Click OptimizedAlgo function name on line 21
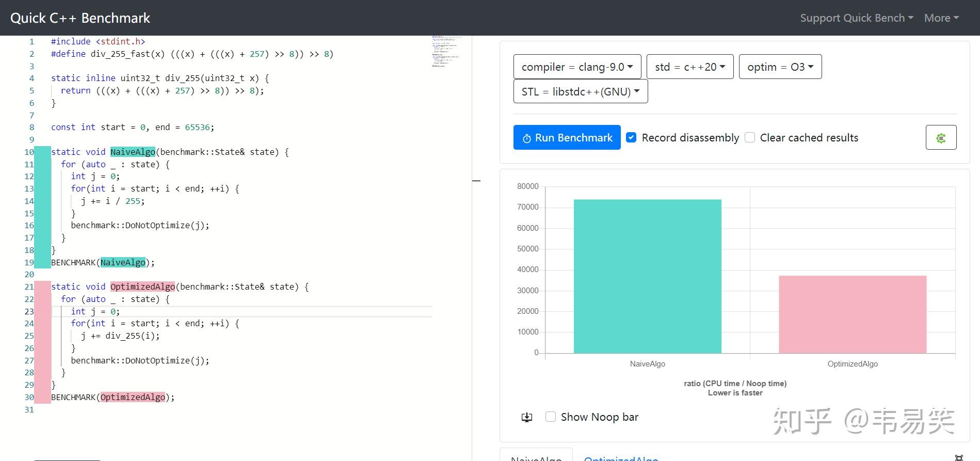The width and height of the screenshot is (980, 461). tap(142, 287)
